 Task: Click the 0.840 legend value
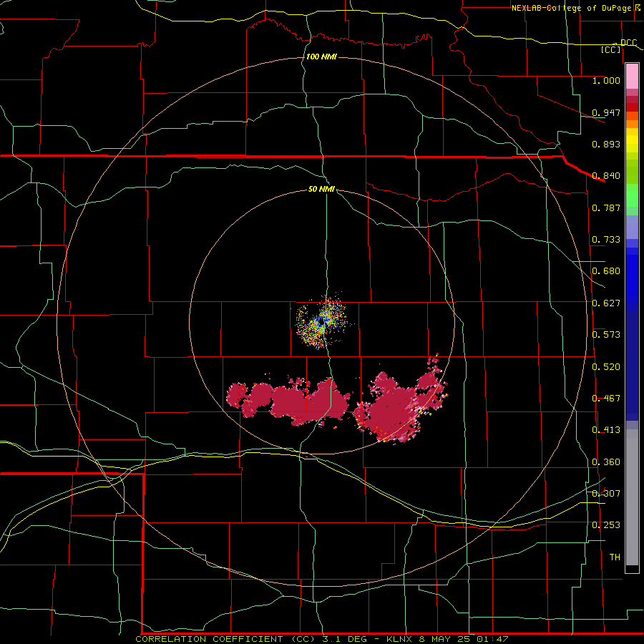coord(606,176)
